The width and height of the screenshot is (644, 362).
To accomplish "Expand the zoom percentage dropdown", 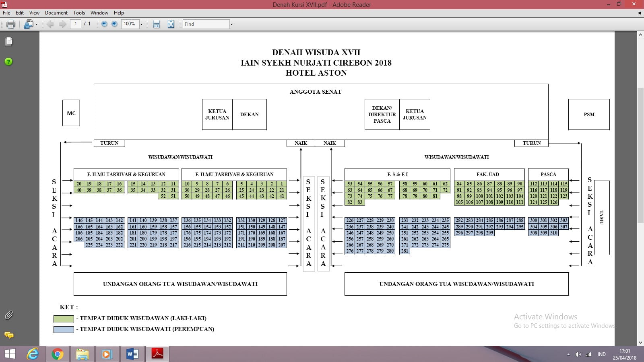I will 141,24.
